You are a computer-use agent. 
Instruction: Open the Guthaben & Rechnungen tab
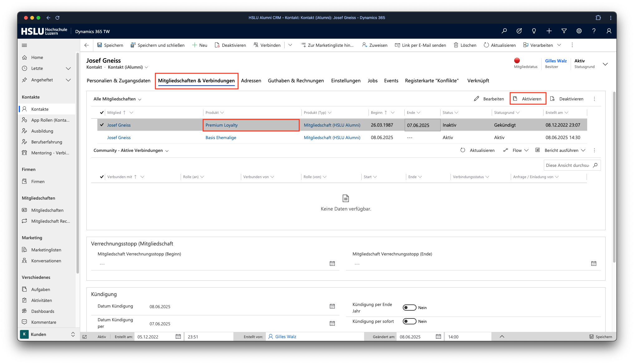click(296, 81)
